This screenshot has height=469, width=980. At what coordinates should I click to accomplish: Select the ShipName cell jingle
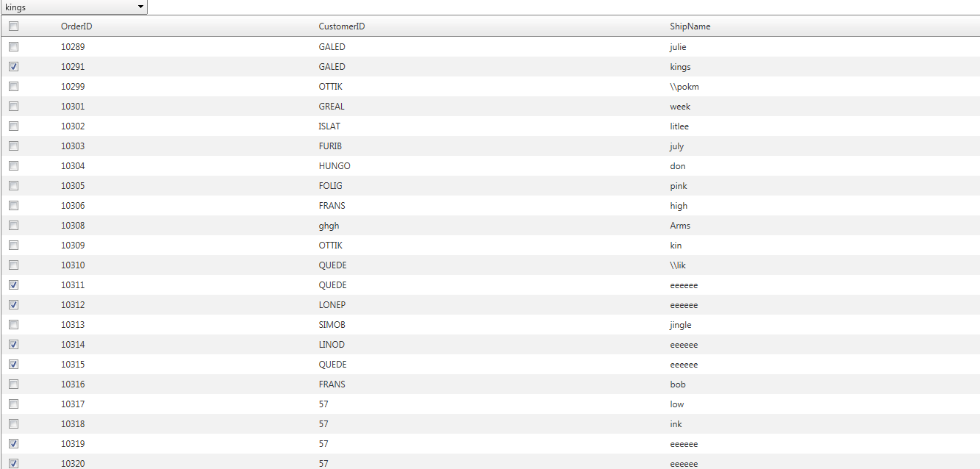pyautogui.click(x=680, y=325)
